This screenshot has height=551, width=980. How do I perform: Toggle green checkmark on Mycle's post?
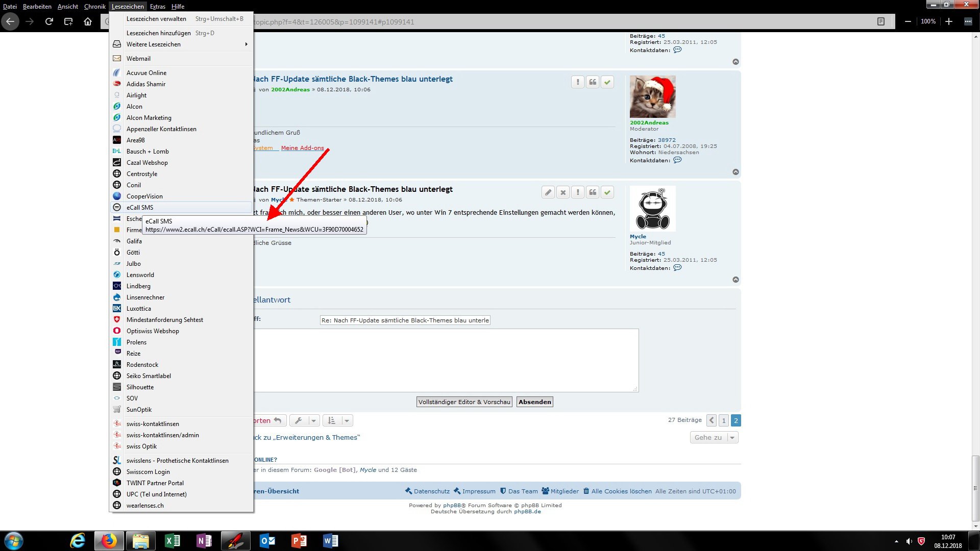(x=607, y=192)
